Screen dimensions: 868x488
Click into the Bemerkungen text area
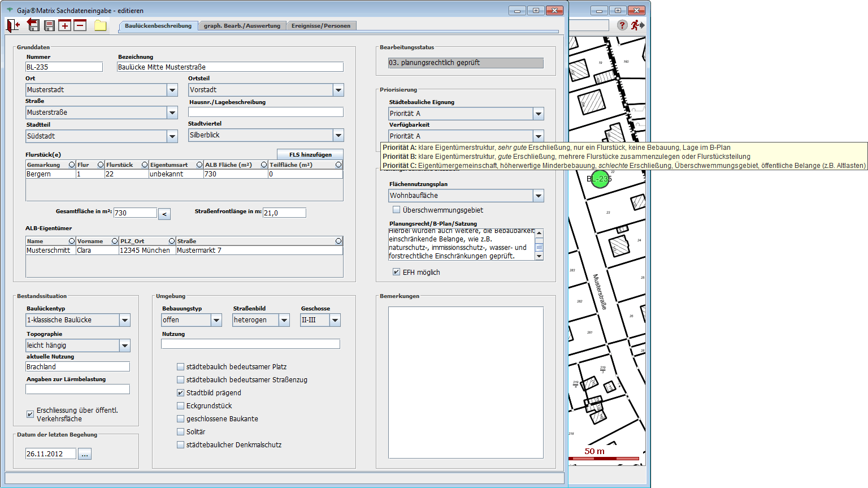click(x=465, y=382)
